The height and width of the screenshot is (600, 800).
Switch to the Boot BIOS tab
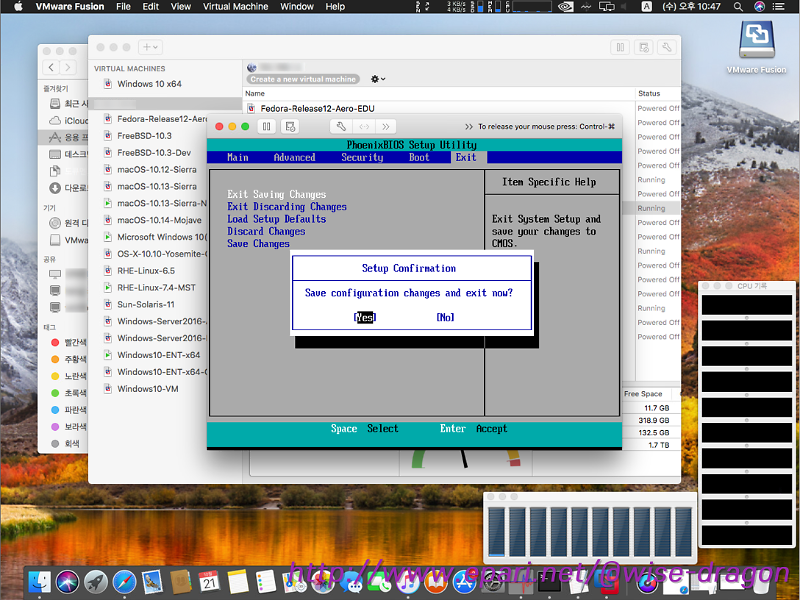tap(419, 157)
